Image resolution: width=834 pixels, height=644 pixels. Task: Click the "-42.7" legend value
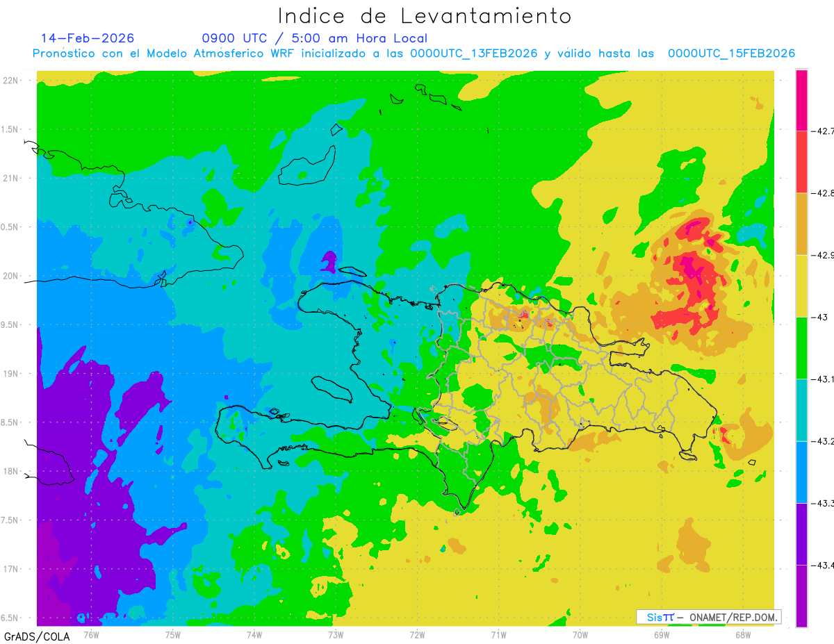click(x=822, y=131)
